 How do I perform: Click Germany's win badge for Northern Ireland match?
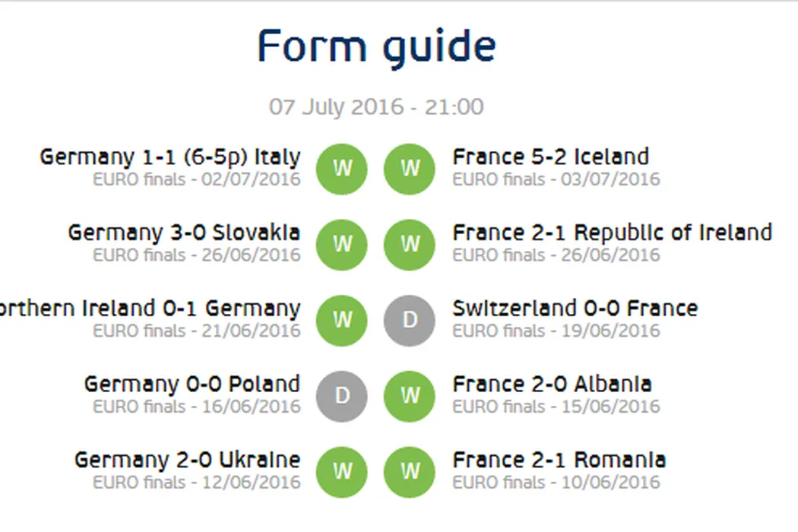[x=341, y=320]
